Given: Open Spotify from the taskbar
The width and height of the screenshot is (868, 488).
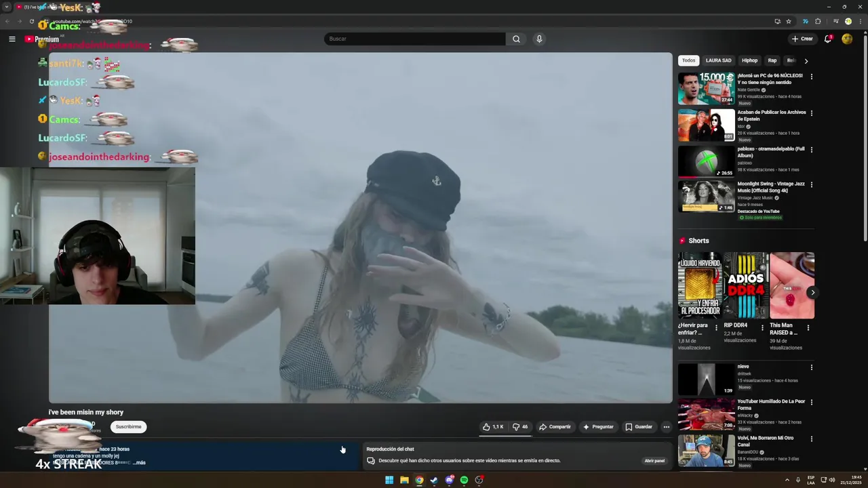Looking at the screenshot, I should click(464, 480).
